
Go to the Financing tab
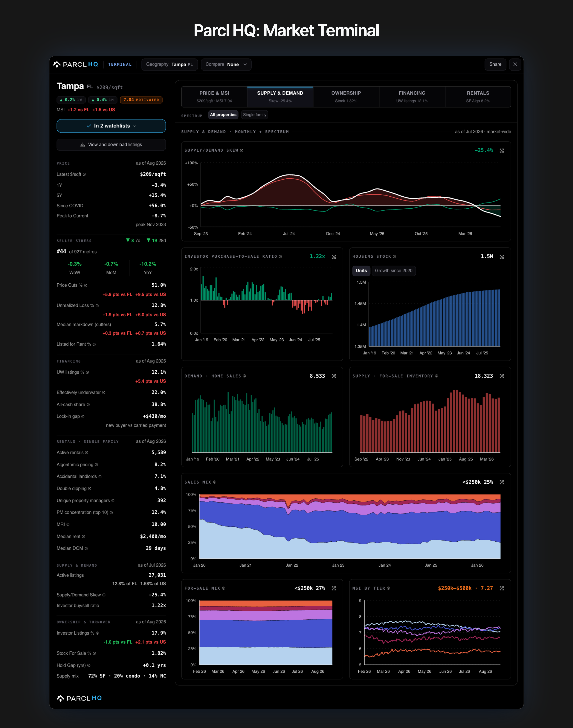pos(412,97)
